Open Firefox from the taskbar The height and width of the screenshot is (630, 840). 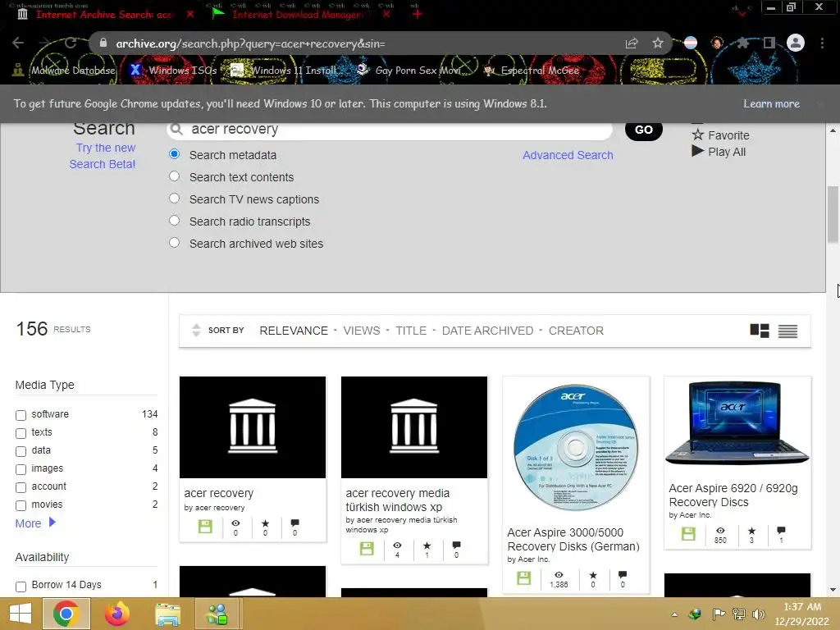(x=117, y=614)
